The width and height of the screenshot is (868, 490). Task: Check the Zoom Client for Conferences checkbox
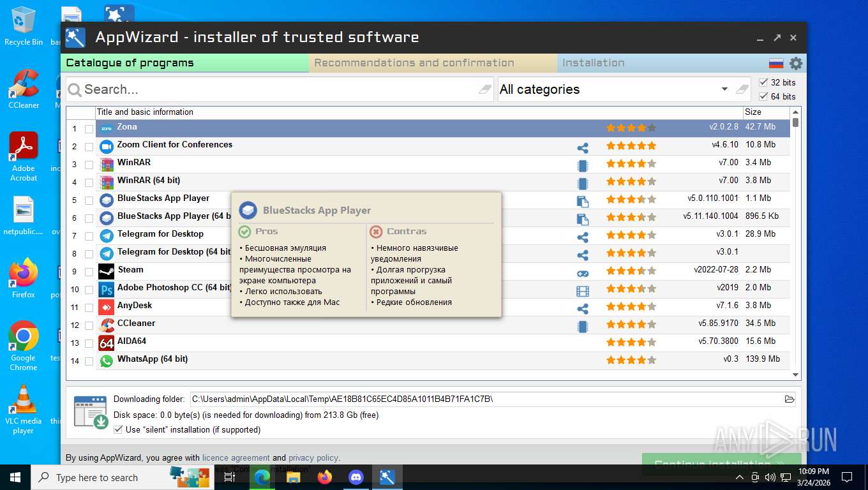[89, 147]
